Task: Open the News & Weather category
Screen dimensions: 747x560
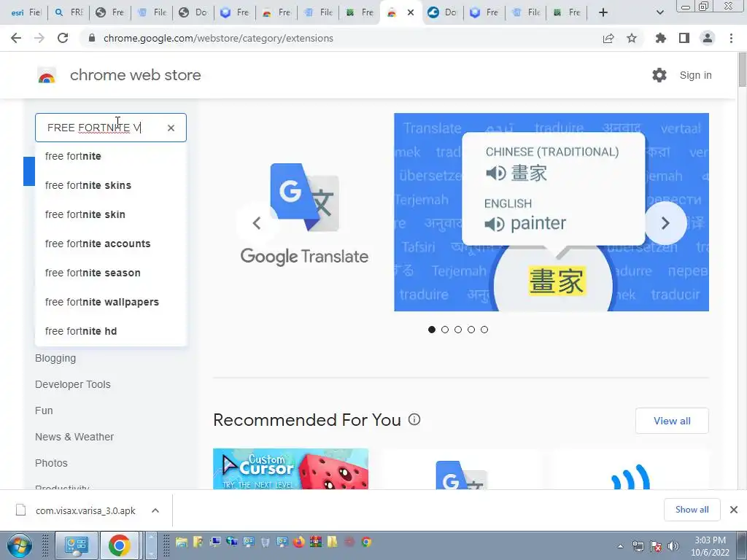Action: (74, 437)
